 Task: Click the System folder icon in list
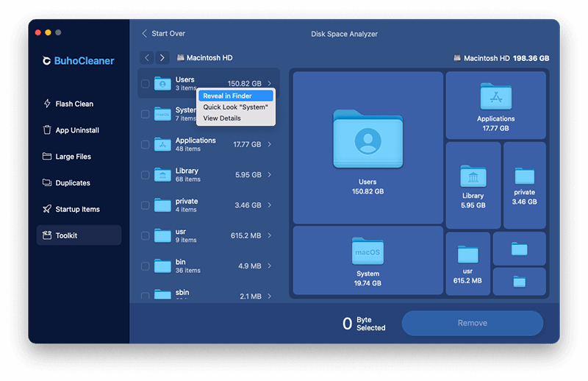[162, 114]
